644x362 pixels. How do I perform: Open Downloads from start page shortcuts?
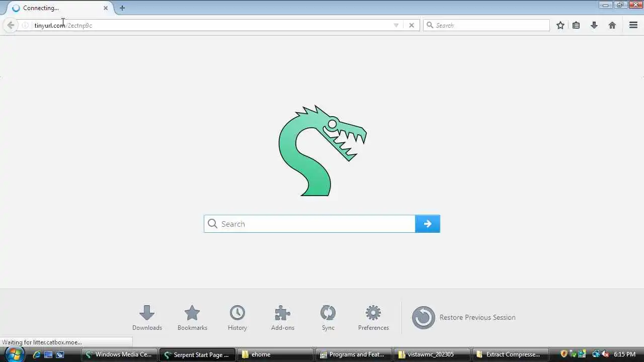coord(147,318)
